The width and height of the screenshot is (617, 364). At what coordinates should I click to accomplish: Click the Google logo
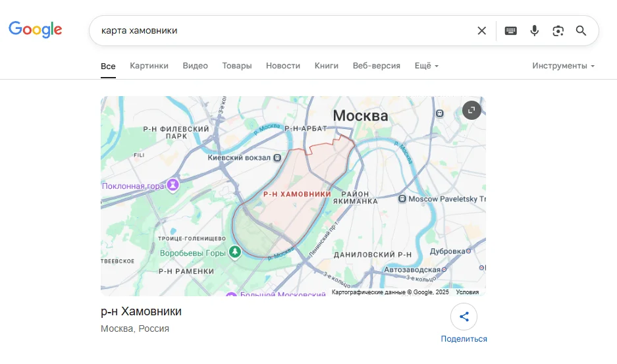click(x=36, y=30)
